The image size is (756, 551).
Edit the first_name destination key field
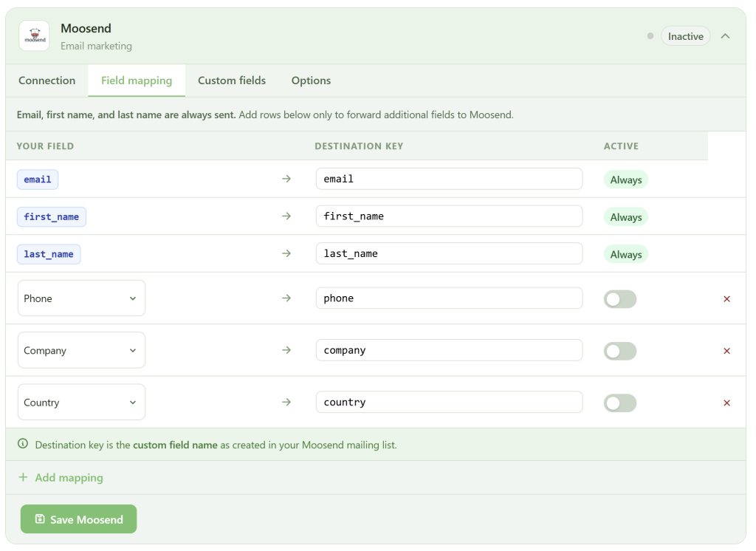449,216
